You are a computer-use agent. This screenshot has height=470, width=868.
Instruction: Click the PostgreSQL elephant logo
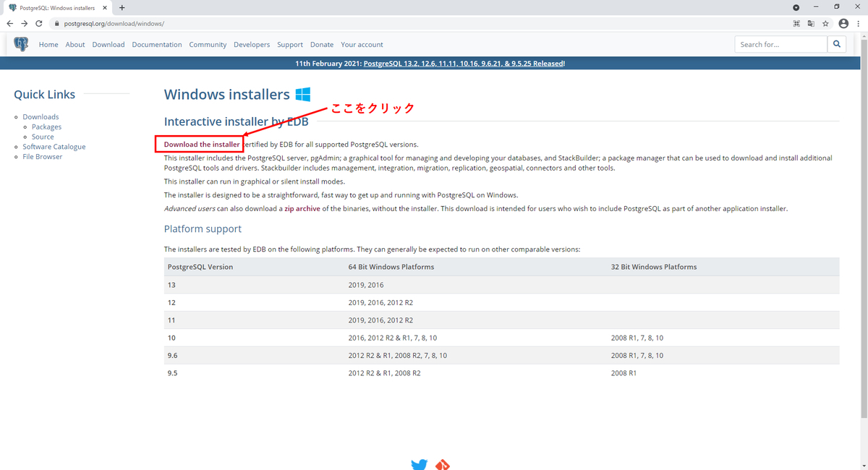point(21,44)
